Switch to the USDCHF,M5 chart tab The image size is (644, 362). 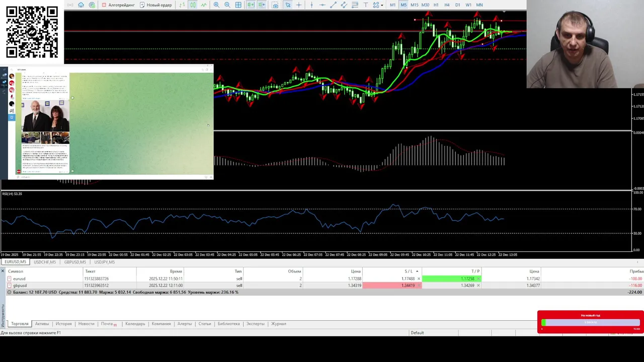[x=45, y=262]
